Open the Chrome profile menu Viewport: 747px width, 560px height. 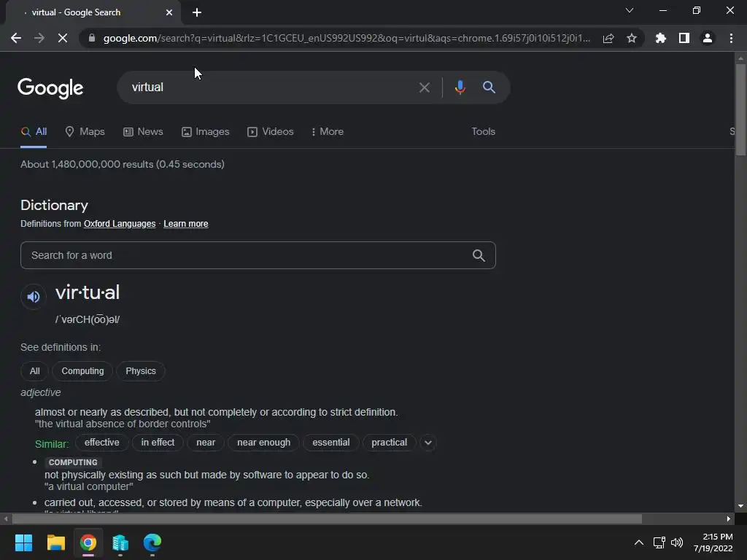pyautogui.click(x=708, y=38)
